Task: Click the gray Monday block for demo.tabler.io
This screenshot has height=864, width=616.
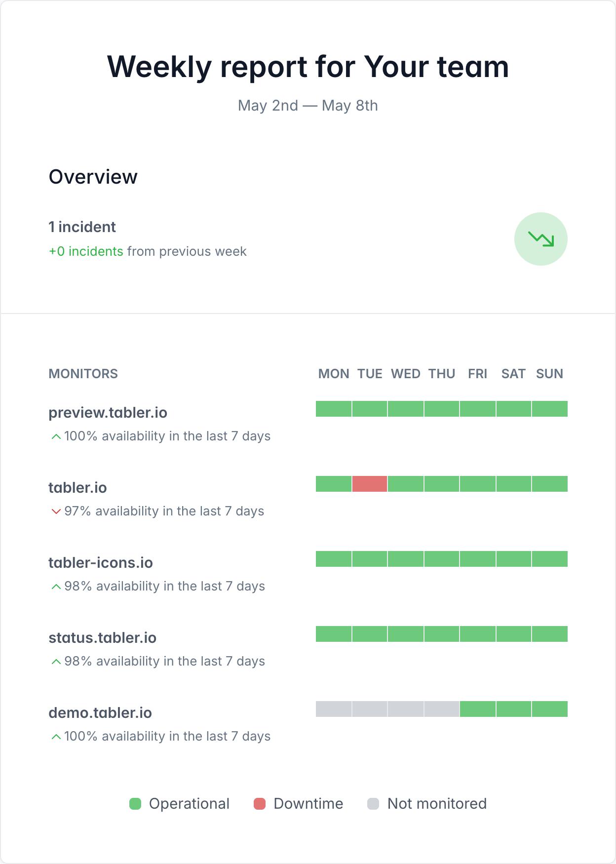Action: [x=334, y=709]
